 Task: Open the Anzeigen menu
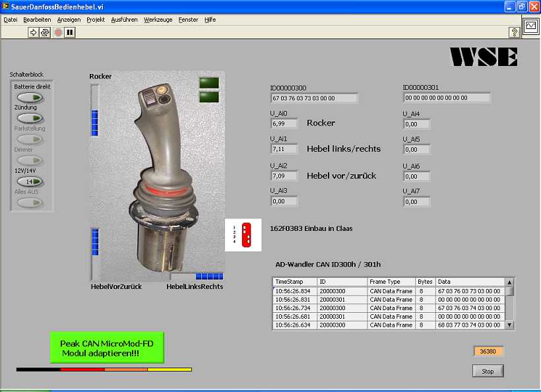point(69,20)
